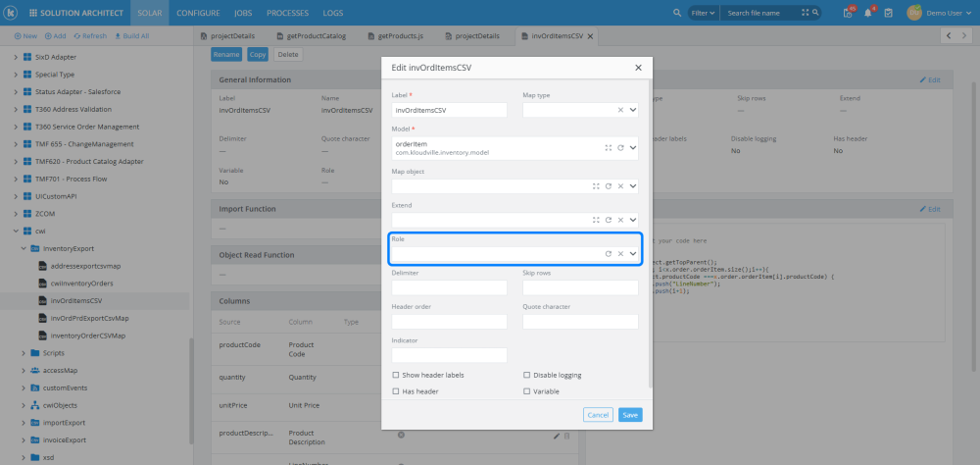Click the refresh icon in Model field
Image resolution: width=980 pixels, height=465 pixels.
[x=620, y=148]
